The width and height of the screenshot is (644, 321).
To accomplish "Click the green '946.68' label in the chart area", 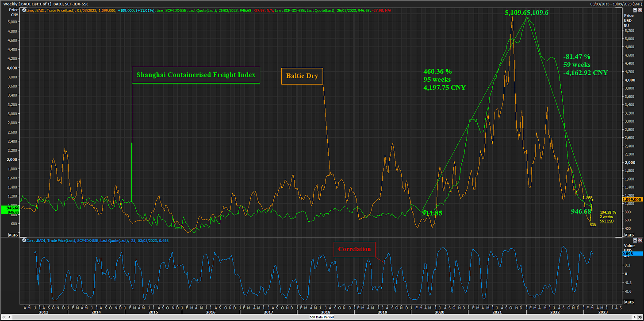I will [581, 211].
